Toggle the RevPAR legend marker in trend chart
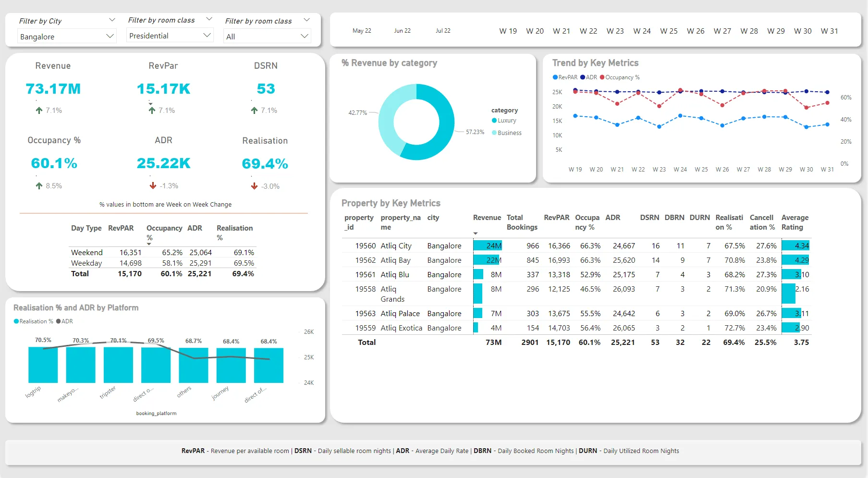Image resolution: width=868 pixels, height=478 pixels. [x=555, y=77]
